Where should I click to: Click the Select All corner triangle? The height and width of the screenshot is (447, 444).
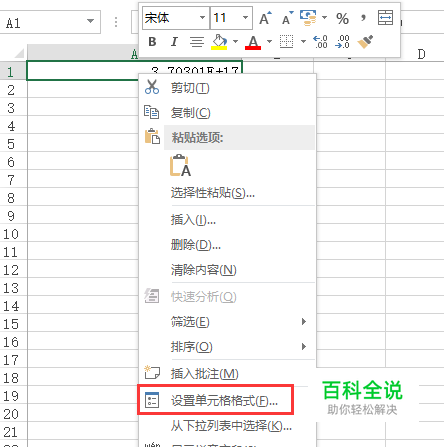pos(19,53)
